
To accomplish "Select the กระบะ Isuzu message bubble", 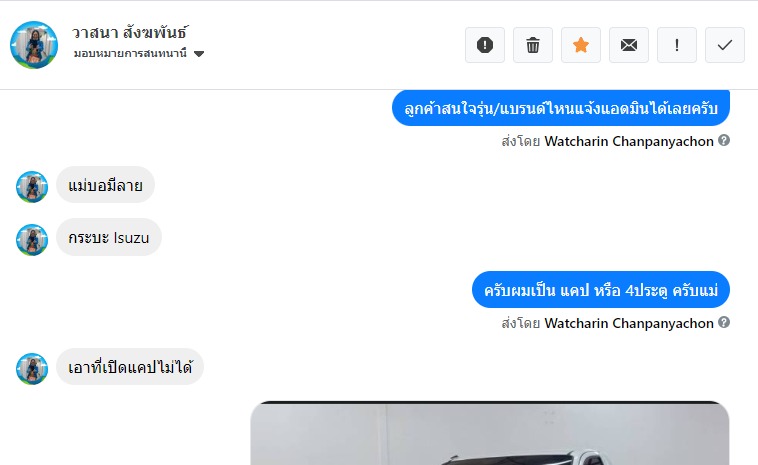I will tap(109, 237).
